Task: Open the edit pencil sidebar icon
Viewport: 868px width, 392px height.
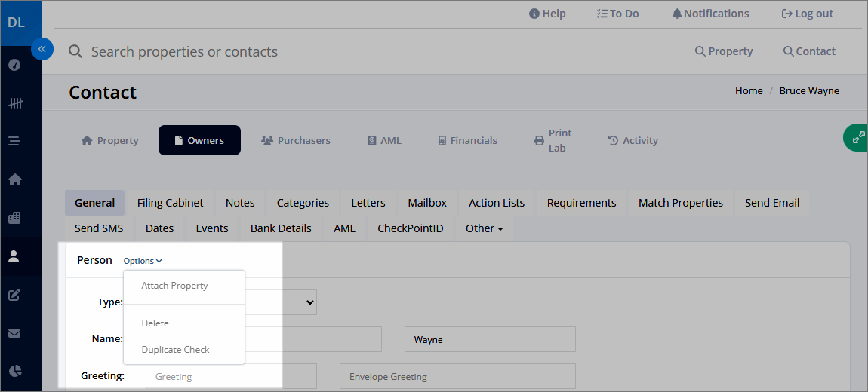Action: (15, 294)
